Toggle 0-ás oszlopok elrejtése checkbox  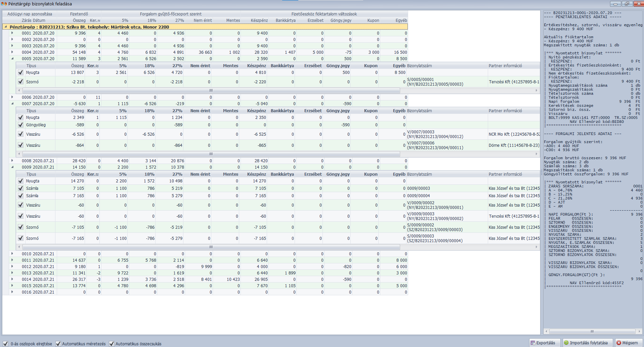(x=5, y=344)
